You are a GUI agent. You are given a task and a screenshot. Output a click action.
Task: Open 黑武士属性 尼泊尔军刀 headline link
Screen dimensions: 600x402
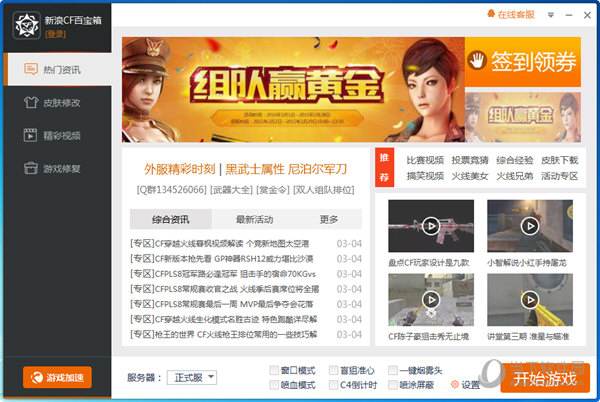pyautogui.click(x=286, y=169)
